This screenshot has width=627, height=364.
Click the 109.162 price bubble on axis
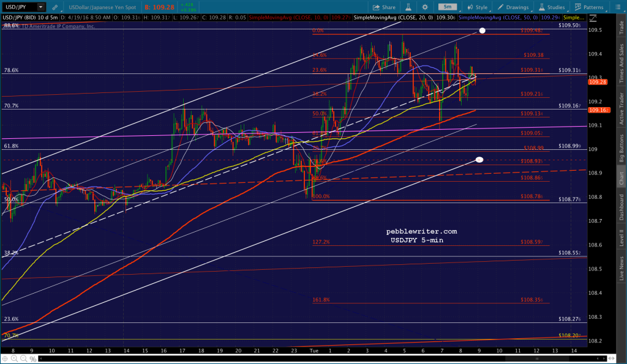click(x=599, y=110)
